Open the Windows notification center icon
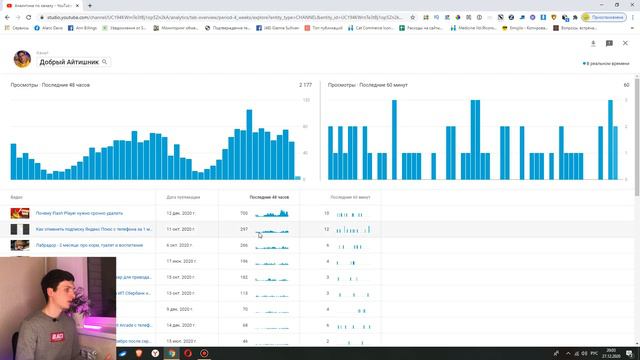Image resolution: width=640 pixels, height=360 pixels. coord(630,353)
